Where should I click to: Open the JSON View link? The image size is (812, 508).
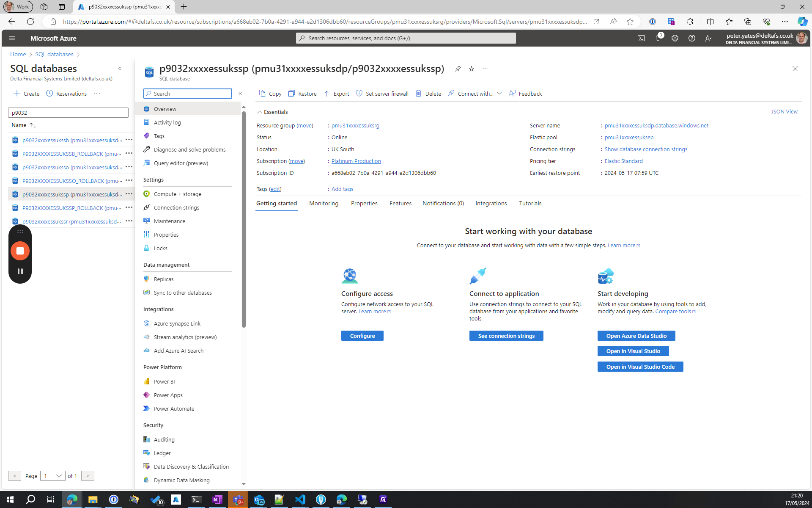(x=784, y=112)
